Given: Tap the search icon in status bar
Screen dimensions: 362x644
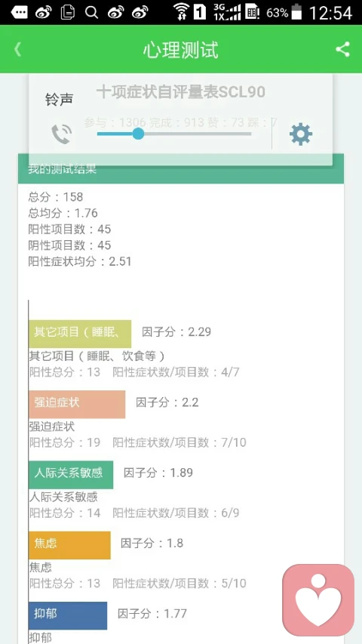Looking at the screenshot, I should [91, 12].
